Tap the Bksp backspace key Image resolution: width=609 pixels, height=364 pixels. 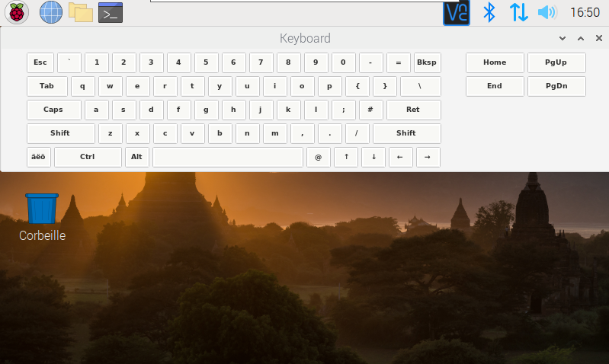[428, 63]
